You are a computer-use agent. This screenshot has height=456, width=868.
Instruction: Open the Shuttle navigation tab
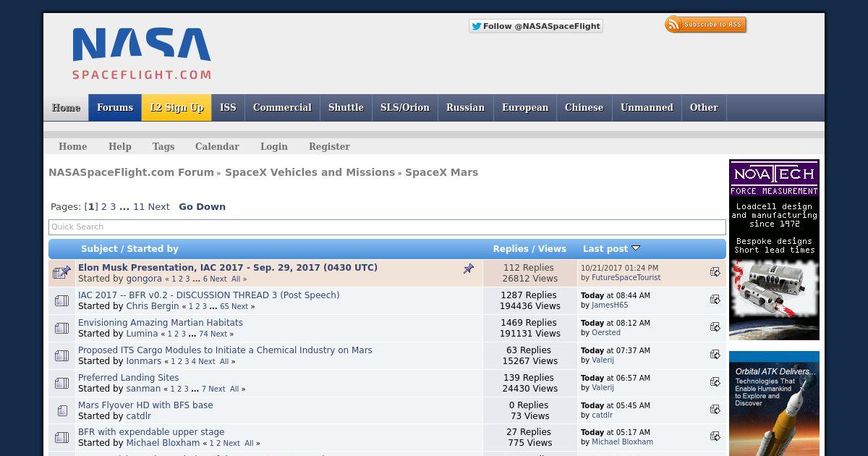[346, 108]
